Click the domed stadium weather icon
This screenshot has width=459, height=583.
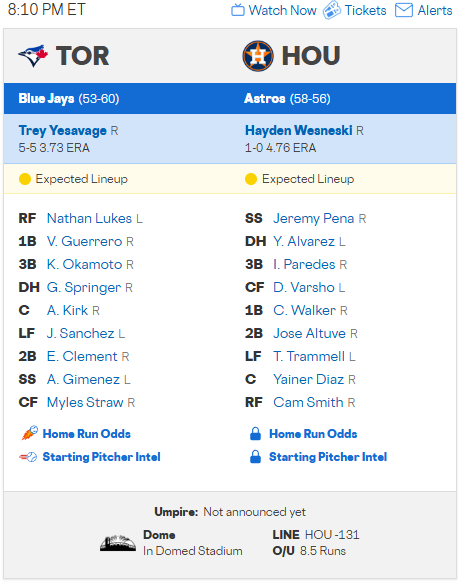pyautogui.click(x=118, y=543)
